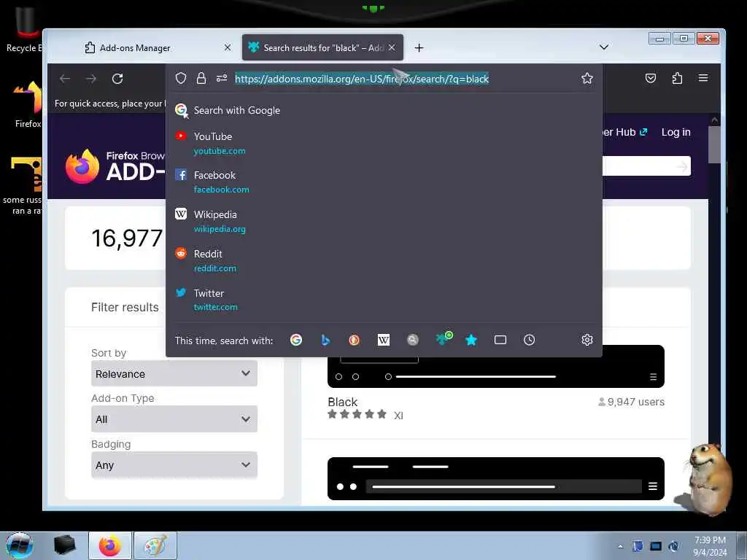Viewport: 747px width, 560px height.
Task: Click the back navigation arrow
Action: point(65,79)
